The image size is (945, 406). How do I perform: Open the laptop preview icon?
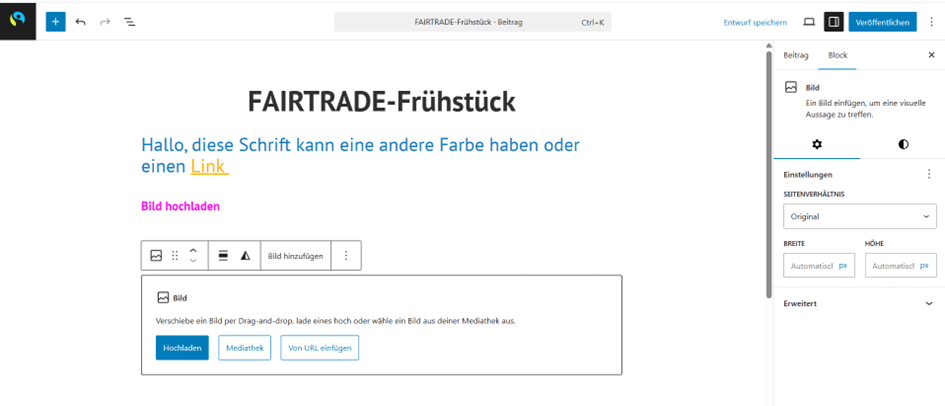(x=809, y=22)
